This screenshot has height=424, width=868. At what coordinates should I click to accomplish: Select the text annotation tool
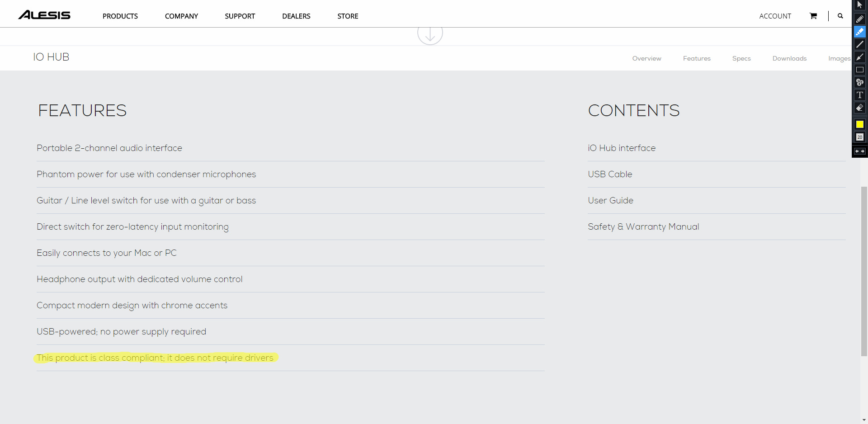click(860, 95)
